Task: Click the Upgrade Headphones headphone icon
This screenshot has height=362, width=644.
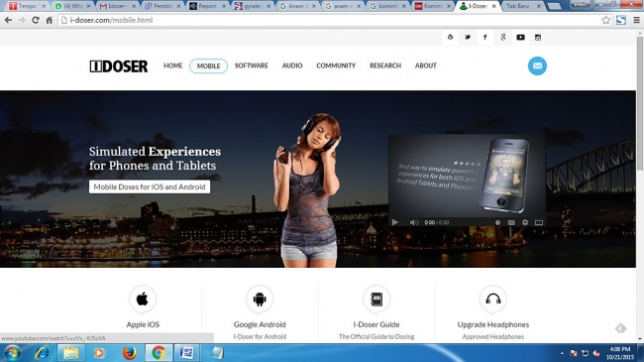Action: (x=492, y=300)
